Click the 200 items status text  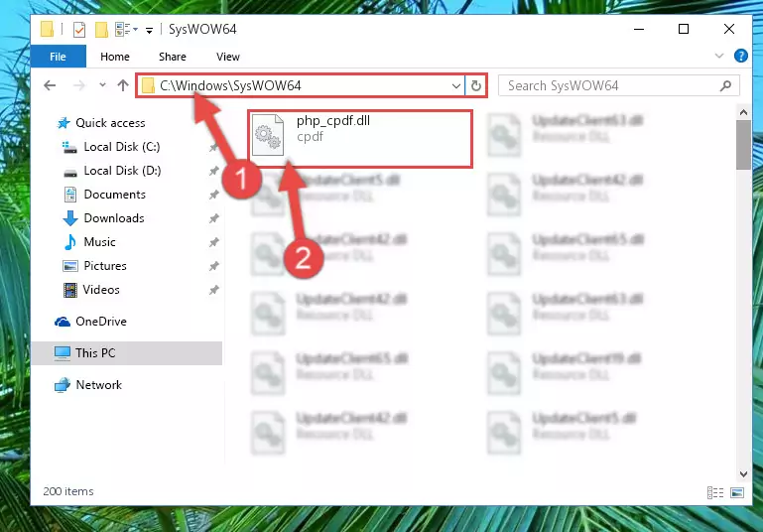tap(68, 491)
